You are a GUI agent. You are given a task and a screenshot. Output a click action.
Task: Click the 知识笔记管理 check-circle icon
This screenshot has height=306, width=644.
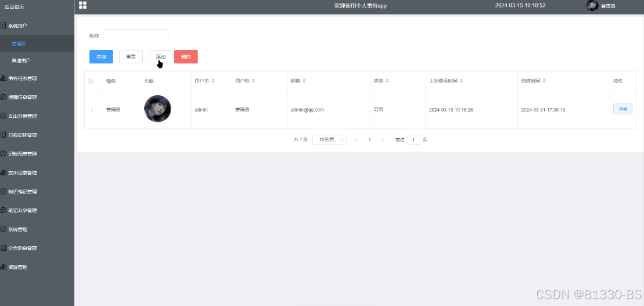pos(3,192)
